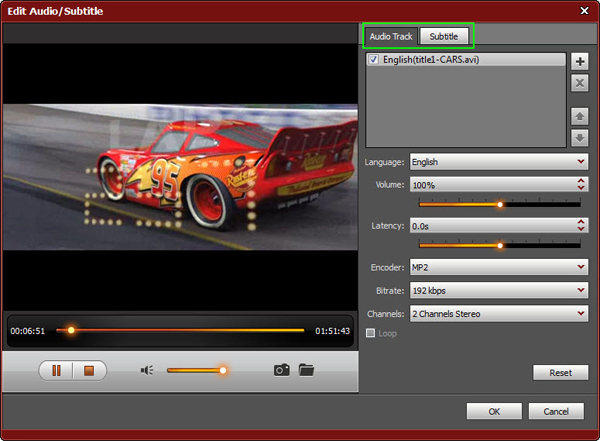Pause the video preview

[56, 371]
